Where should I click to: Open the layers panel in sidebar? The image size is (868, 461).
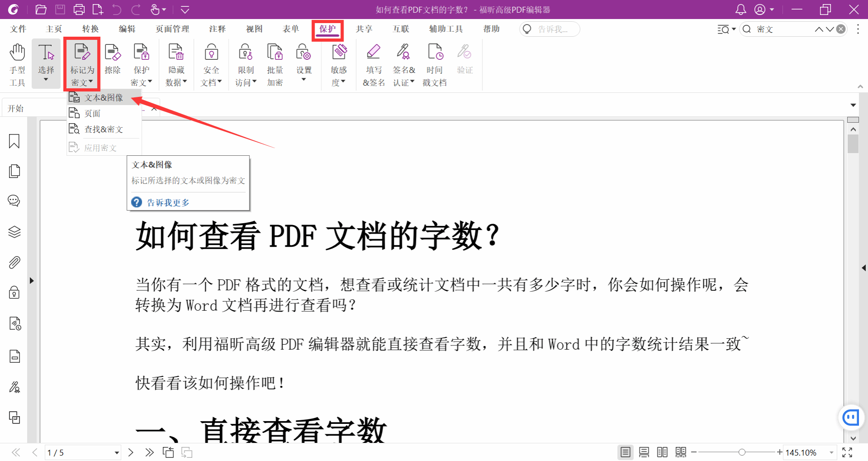(14, 232)
